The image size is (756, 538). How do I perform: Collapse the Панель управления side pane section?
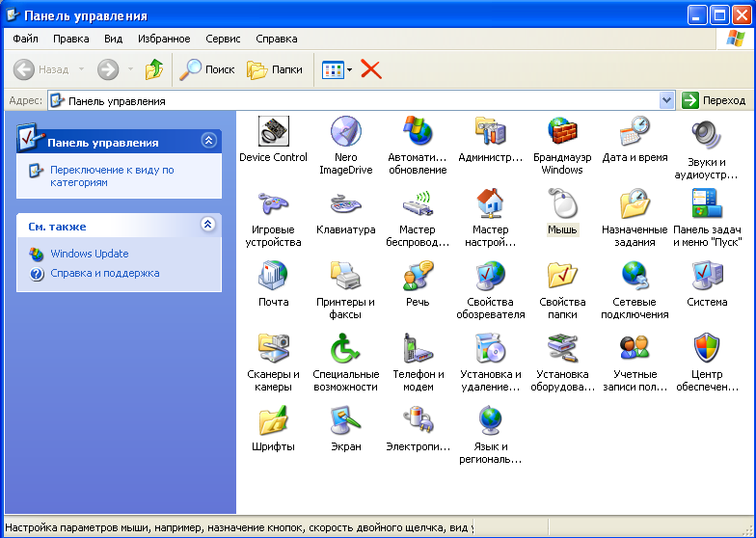[208, 141]
